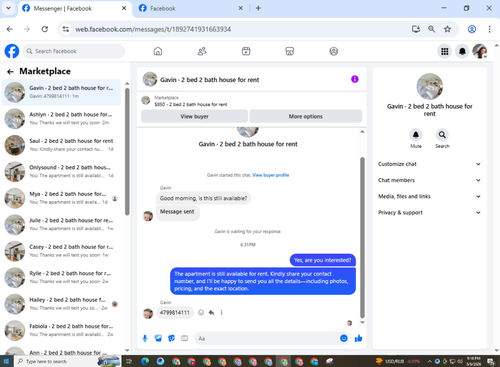
Task: Open a new browser tab
Action: pos(258,8)
